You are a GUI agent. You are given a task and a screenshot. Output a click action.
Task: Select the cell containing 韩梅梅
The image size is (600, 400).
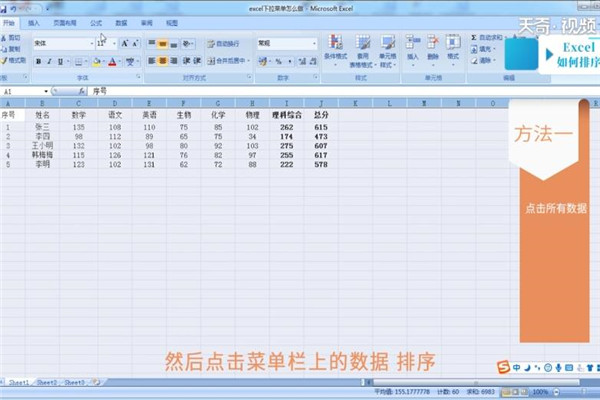point(42,155)
